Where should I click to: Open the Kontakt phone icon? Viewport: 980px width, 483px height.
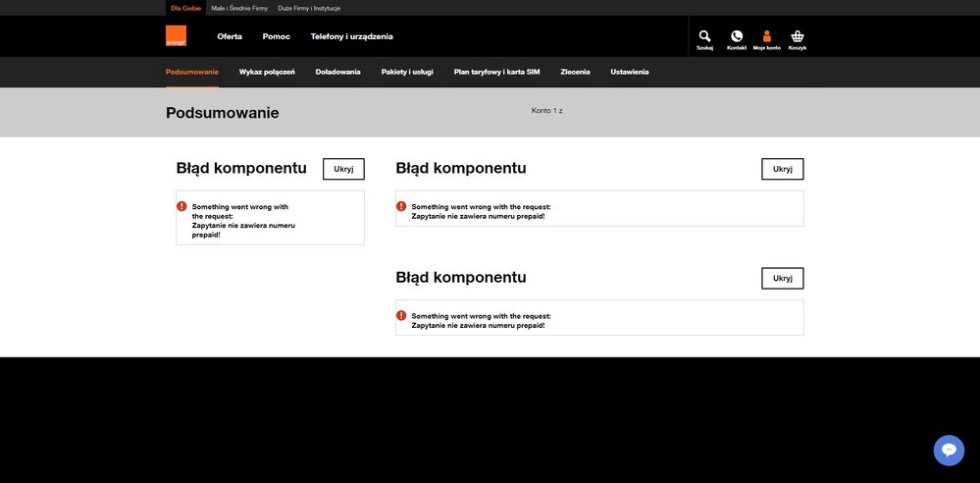(736, 37)
